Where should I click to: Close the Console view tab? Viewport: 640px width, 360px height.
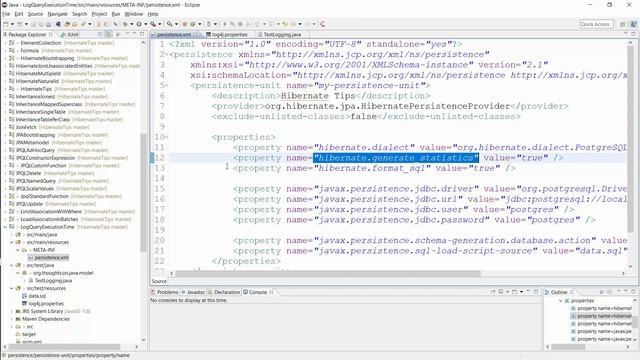click(x=271, y=292)
